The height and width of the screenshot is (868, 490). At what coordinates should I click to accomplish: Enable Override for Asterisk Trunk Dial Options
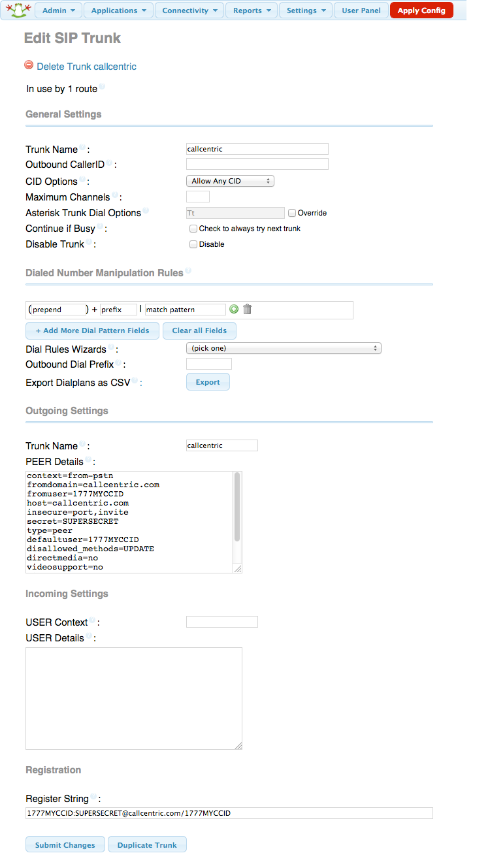point(292,213)
